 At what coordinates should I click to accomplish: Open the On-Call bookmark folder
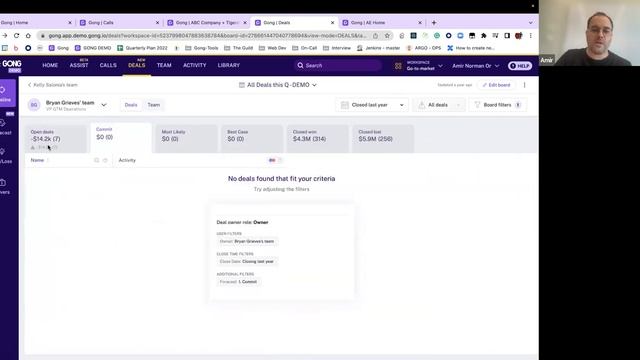(x=305, y=48)
